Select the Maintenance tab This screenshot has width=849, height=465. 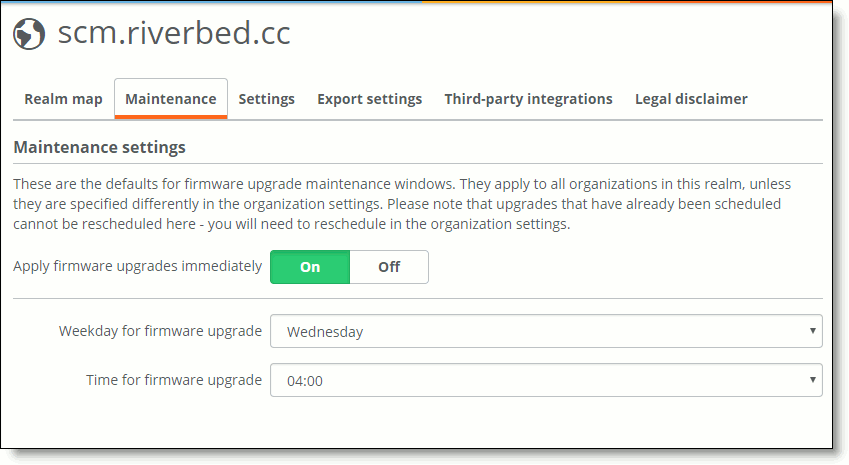pyautogui.click(x=171, y=99)
